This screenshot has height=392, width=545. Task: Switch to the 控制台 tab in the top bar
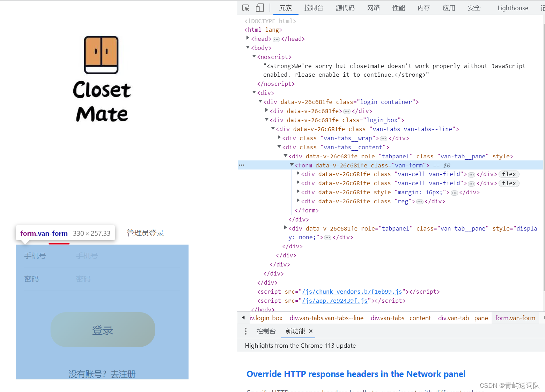point(314,8)
